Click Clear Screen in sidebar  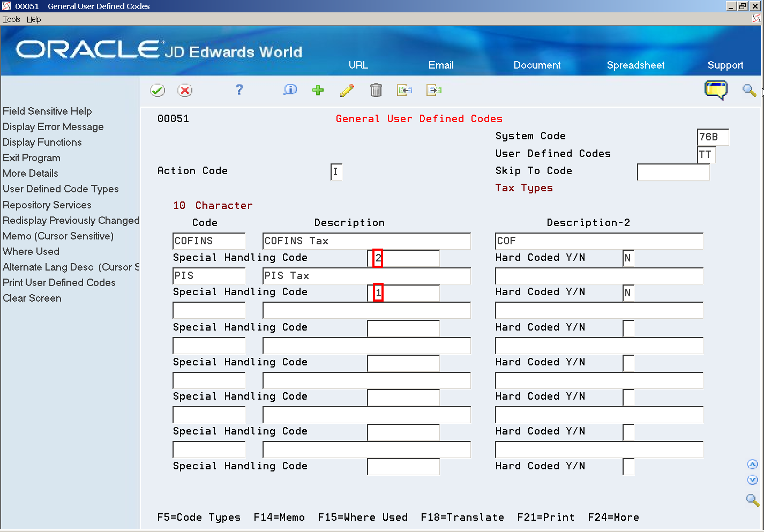click(32, 298)
